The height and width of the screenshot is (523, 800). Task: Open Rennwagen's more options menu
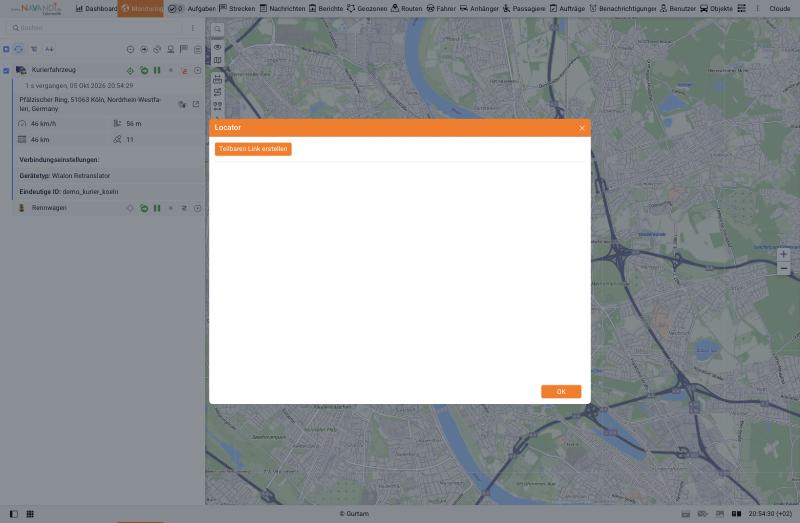click(x=197, y=208)
